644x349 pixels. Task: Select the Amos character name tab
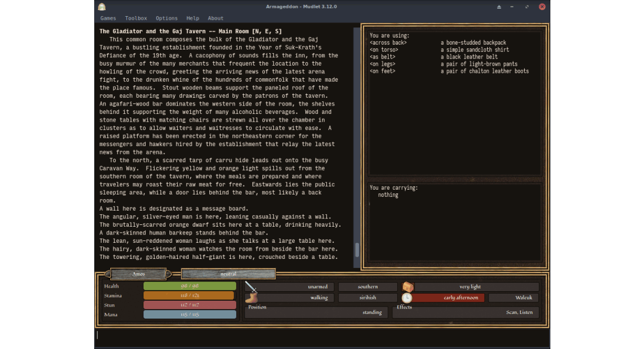tap(138, 274)
